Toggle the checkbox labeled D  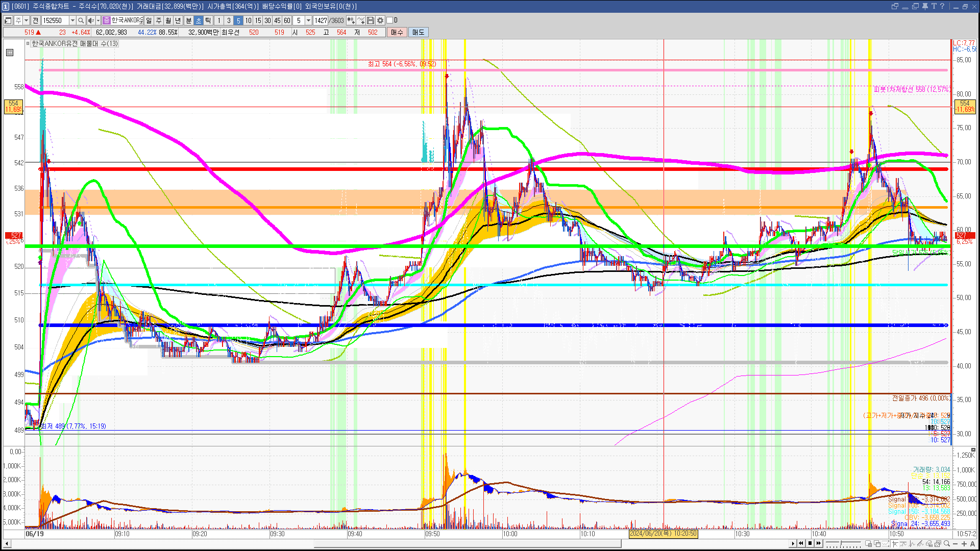pos(390,20)
